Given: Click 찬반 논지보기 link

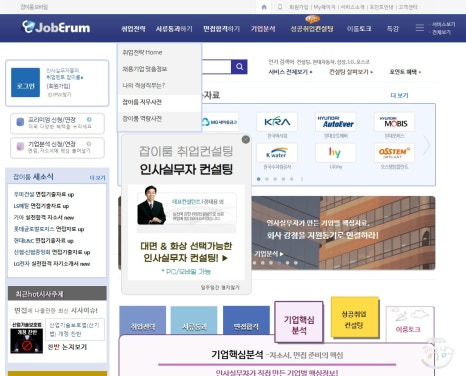Looking at the screenshot, I should pyautogui.click(x=67, y=347).
